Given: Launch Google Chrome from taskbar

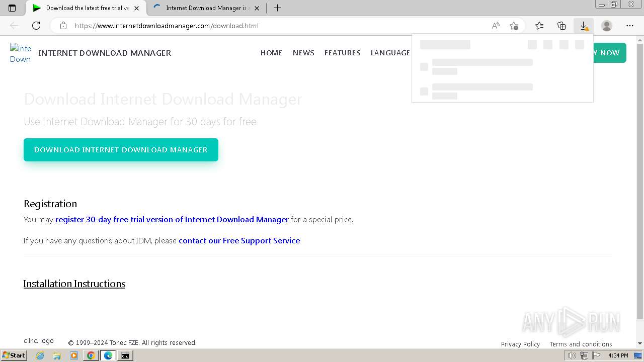Looking at the screenshot, I should click(91, 355).
